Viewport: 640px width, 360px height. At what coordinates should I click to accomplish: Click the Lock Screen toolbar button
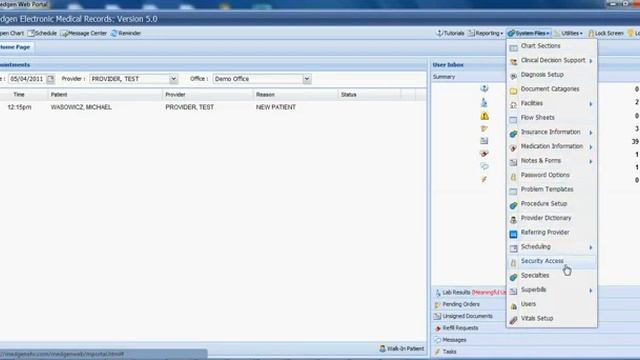tap(606, 33)
